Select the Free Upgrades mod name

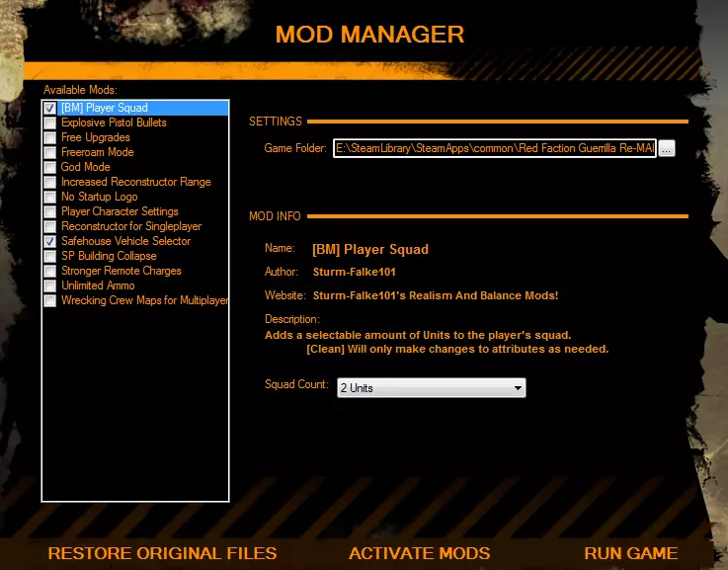(x=96, y=137)
